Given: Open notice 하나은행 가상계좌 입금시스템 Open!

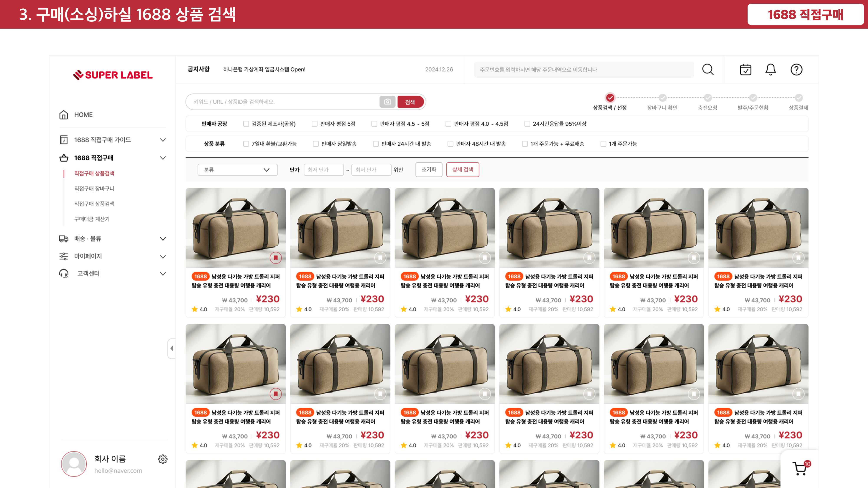Looking at the screenshot, I should click(264, 69).
